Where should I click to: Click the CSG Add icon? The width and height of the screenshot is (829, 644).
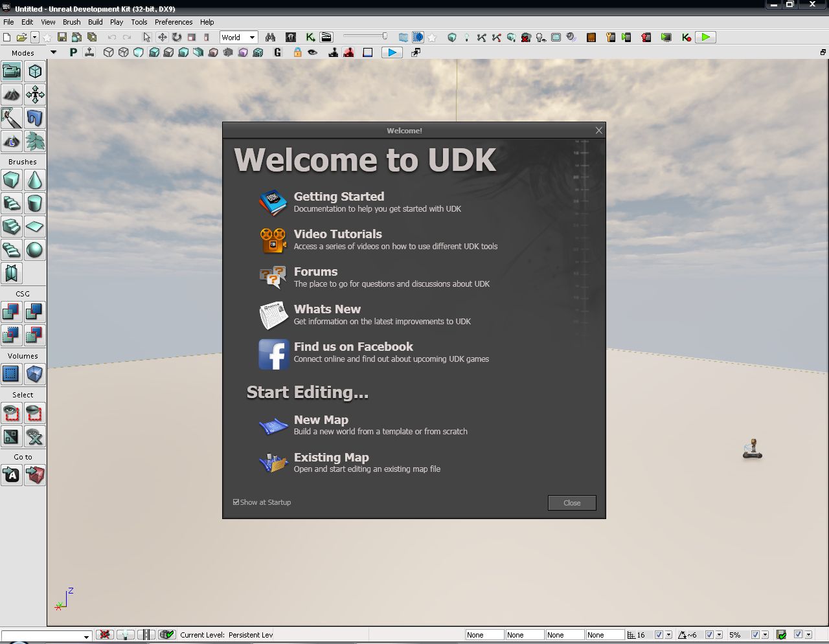coord(12,312)
